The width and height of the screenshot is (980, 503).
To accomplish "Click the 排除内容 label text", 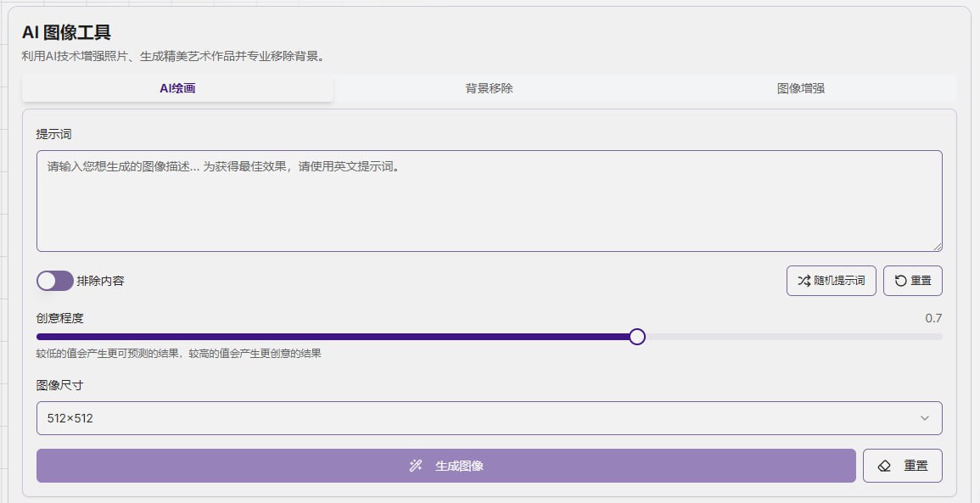I will tap(100, 281).
